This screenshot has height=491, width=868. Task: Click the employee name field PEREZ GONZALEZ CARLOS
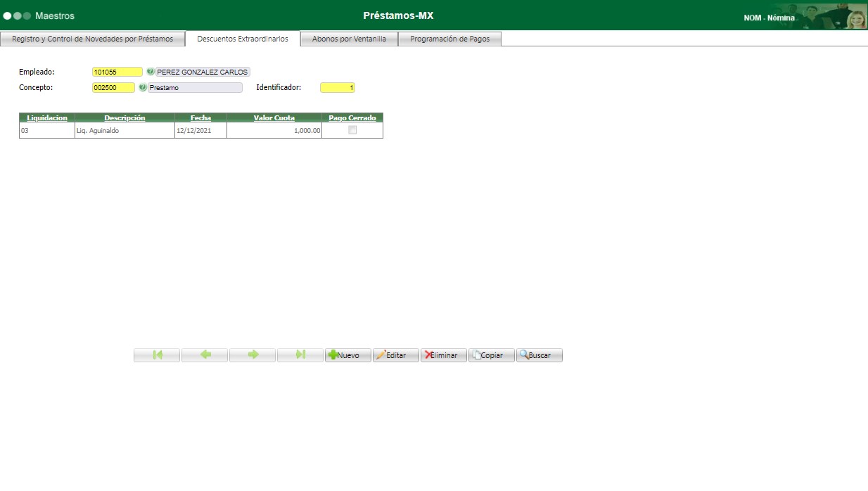(x=203, y=72)
